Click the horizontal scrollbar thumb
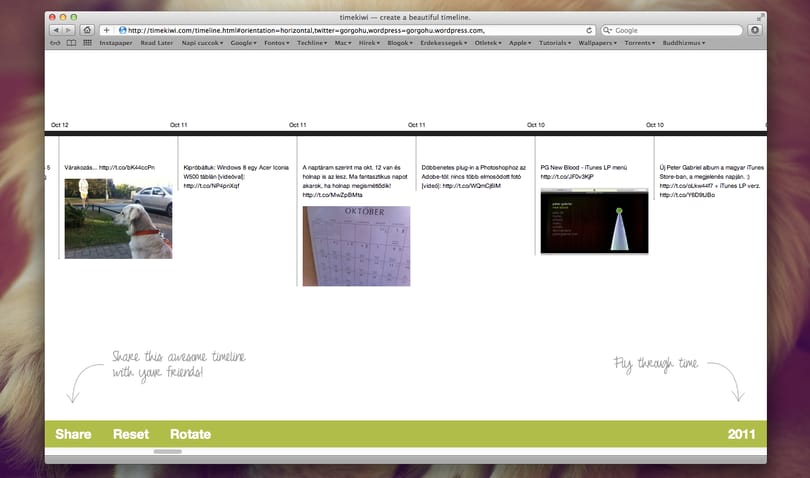 pyautogui.click(x=167, y=452)
